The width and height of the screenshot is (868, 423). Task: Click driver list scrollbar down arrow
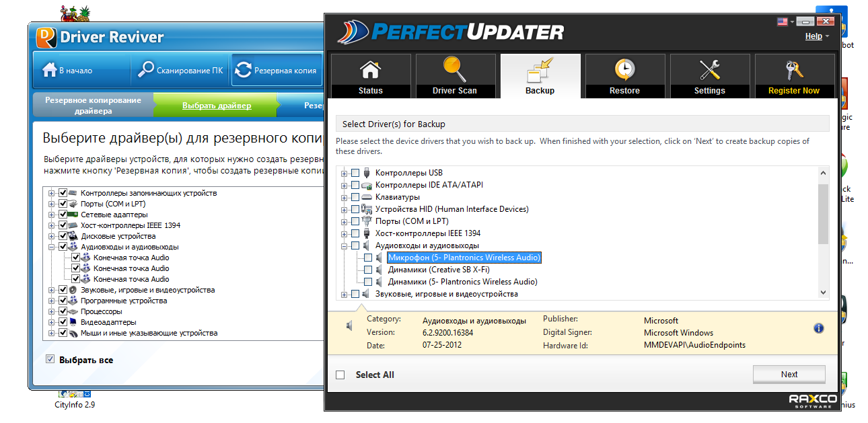pos(823,293)
